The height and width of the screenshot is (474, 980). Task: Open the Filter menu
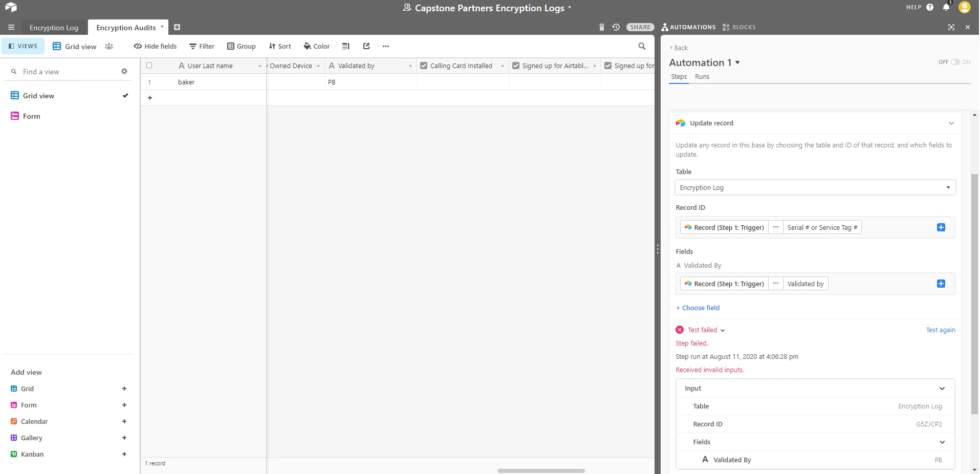pyautogui.click(x=202, y=46)
